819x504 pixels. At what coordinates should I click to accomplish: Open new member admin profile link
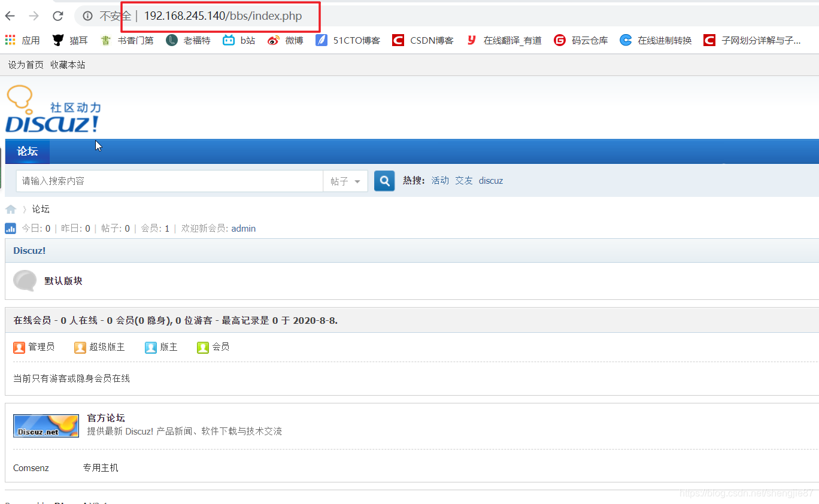244,228
